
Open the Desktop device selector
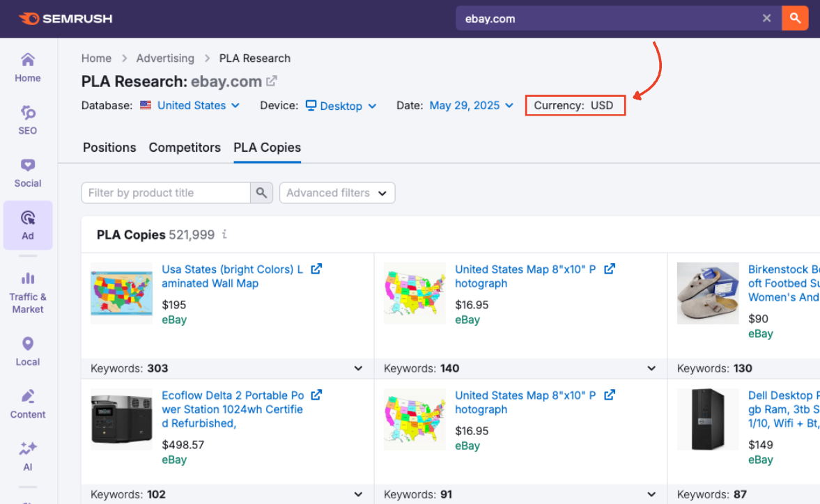[341, 105]
